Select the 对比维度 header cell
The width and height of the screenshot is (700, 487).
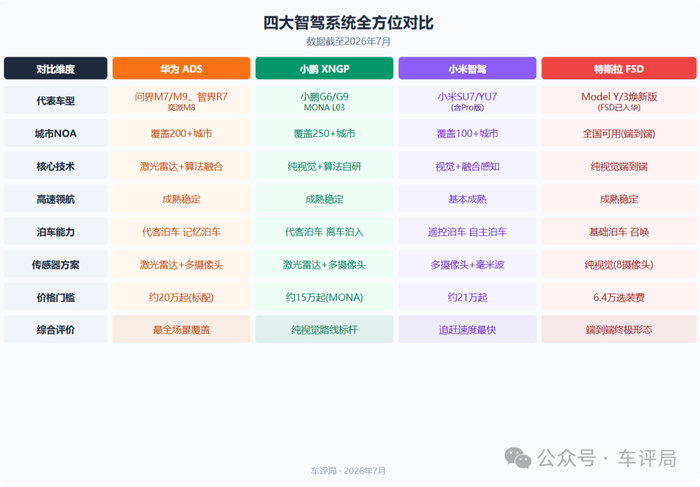coord(56,68)
